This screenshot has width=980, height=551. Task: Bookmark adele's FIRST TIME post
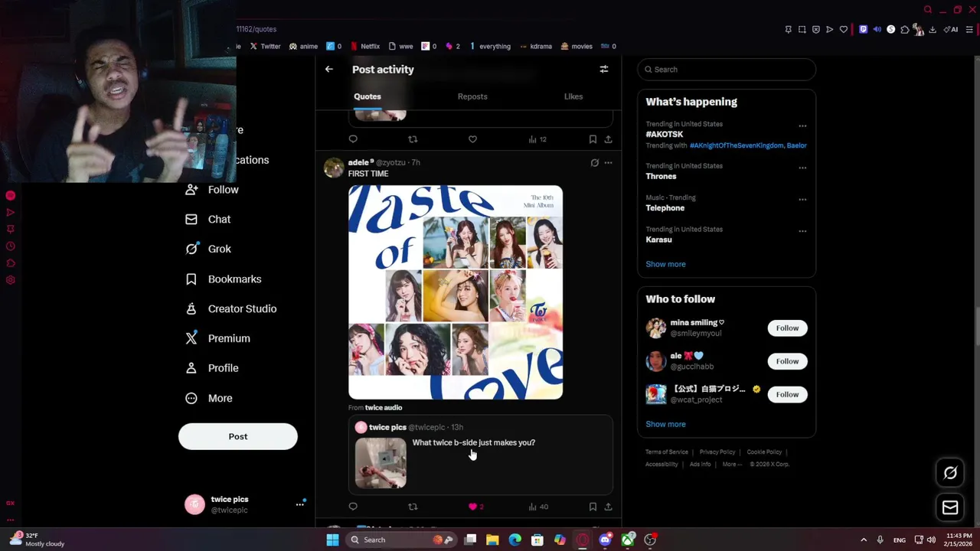[593, 507]
